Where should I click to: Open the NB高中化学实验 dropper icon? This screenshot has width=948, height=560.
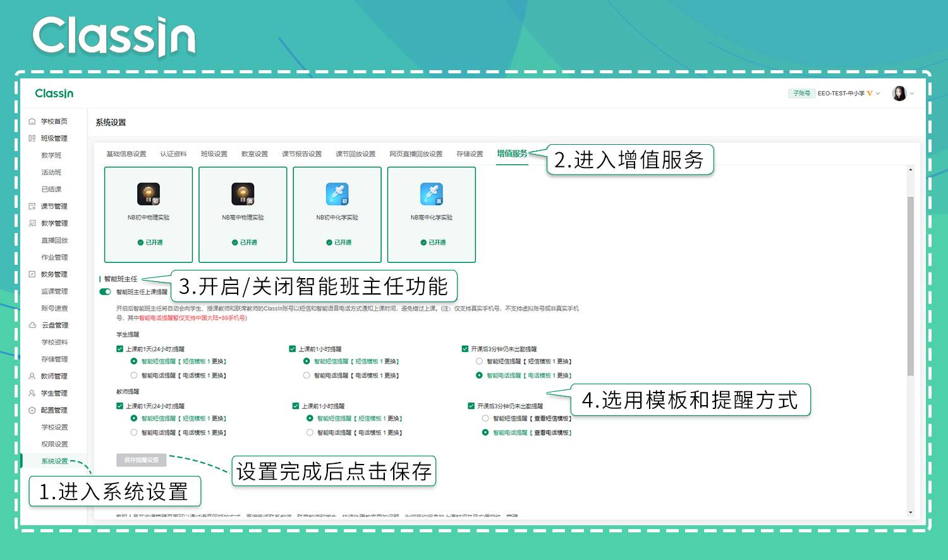tap(432, 194)
